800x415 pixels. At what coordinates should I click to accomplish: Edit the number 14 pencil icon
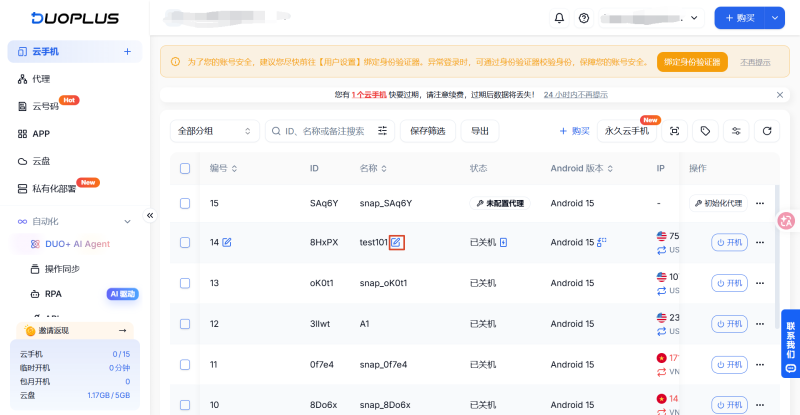pyautogui.click(x=227, y=242)
